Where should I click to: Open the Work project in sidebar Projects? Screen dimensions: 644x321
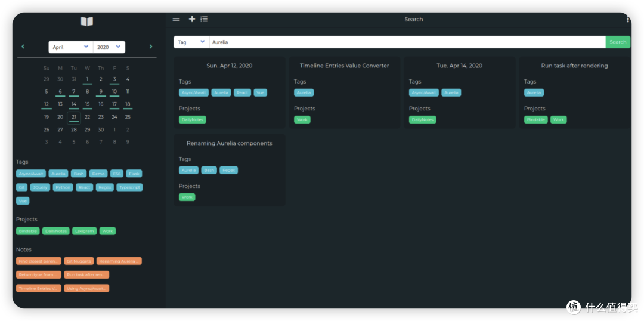pos(107,231)
